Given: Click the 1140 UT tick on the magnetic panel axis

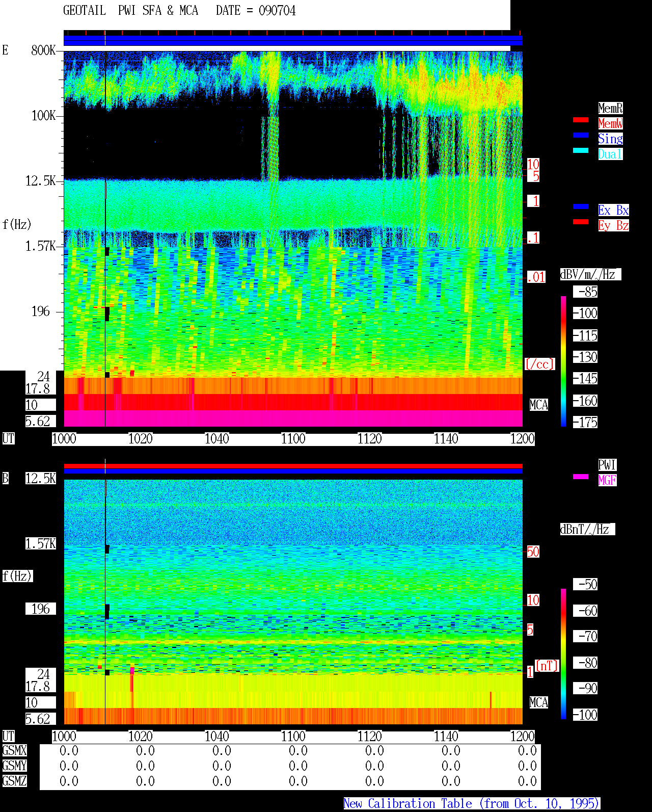Looking at the screenshot, I should (x=446, y=737).
